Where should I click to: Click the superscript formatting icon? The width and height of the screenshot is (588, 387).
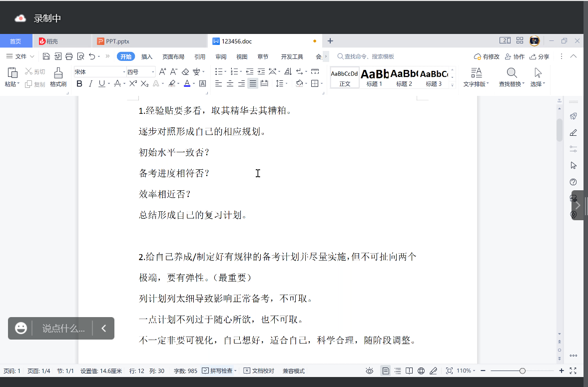(134, 83)
